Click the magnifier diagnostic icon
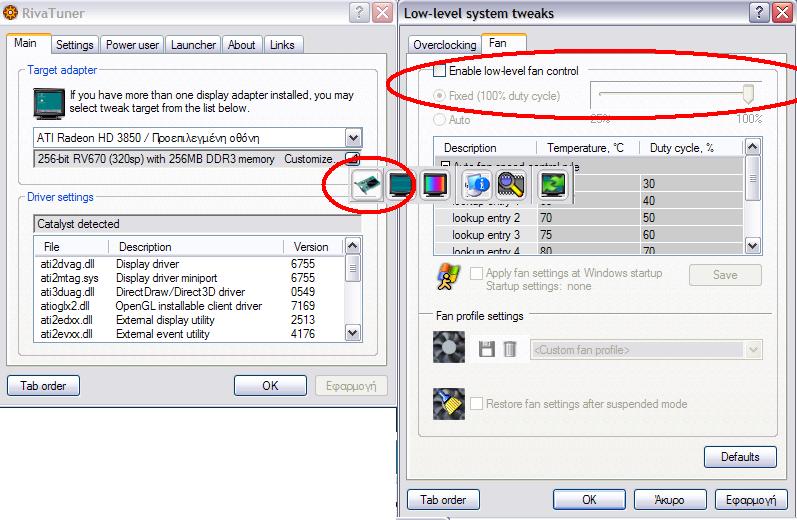This screenshot has height=520, width=797. pyautogui.click(x=511, y=185)
